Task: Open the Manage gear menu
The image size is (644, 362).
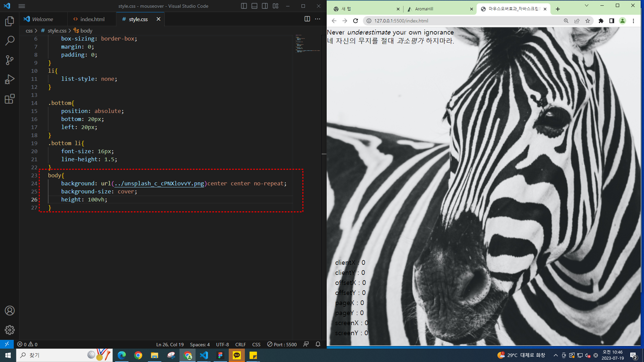Action: pos(10,330)
